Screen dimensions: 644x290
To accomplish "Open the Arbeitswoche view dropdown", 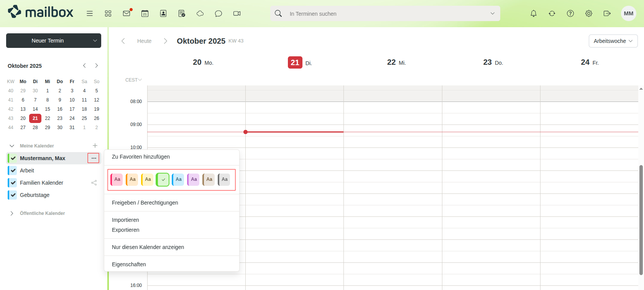I will point(613,41).
